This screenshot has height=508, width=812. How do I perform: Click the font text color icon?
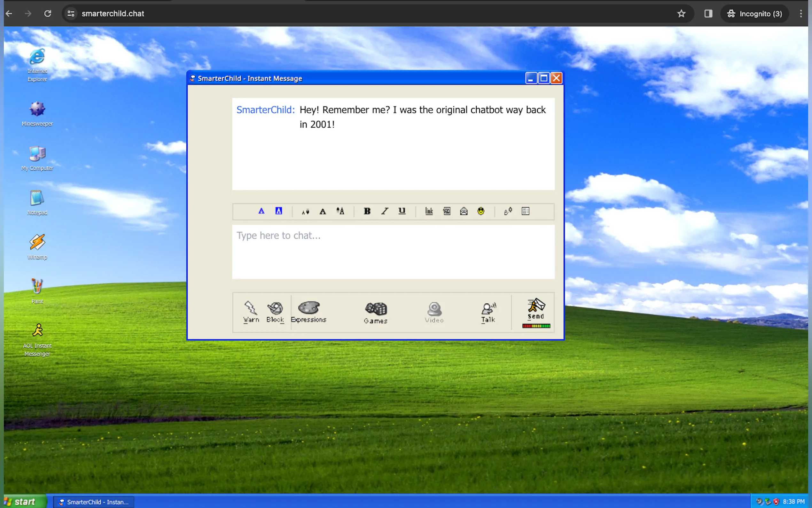point(261,211)
